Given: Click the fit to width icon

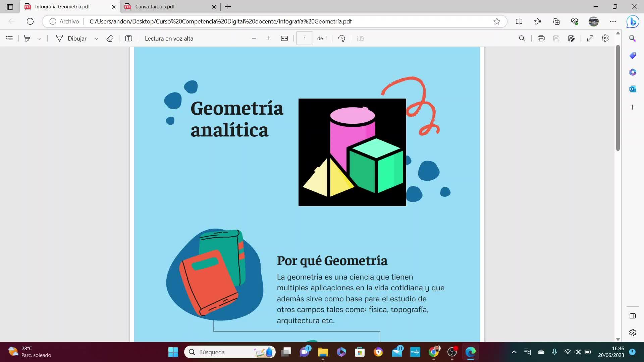Looking at the screenshot, I should pyautogui.click(x=284, y=39).
